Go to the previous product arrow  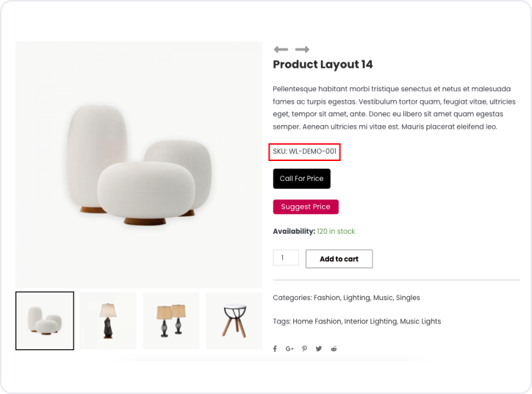tap(280, 49)
